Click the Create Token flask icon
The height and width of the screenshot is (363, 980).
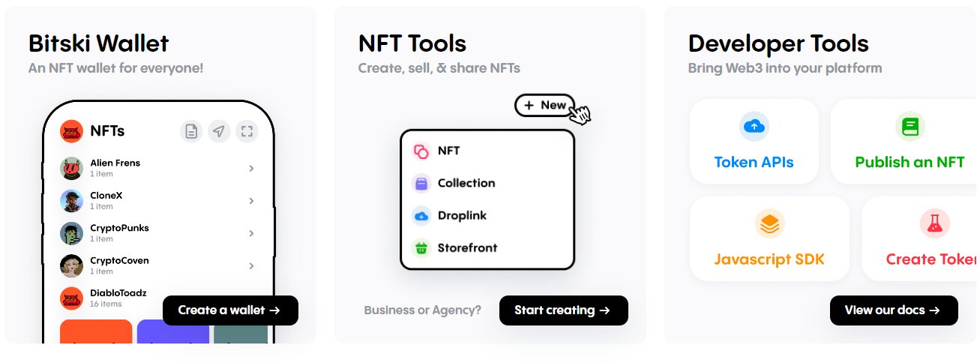click(x=934, y=224)
